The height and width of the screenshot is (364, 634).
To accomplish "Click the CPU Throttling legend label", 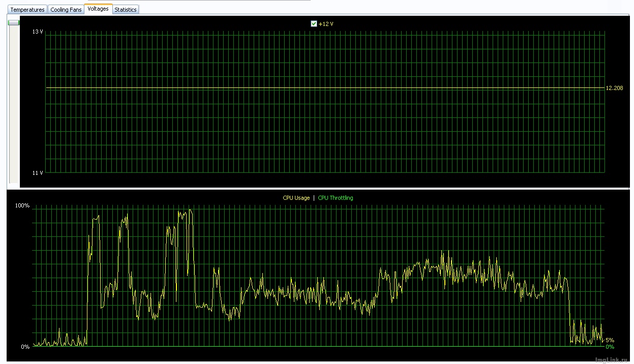I will click(335, 198).
